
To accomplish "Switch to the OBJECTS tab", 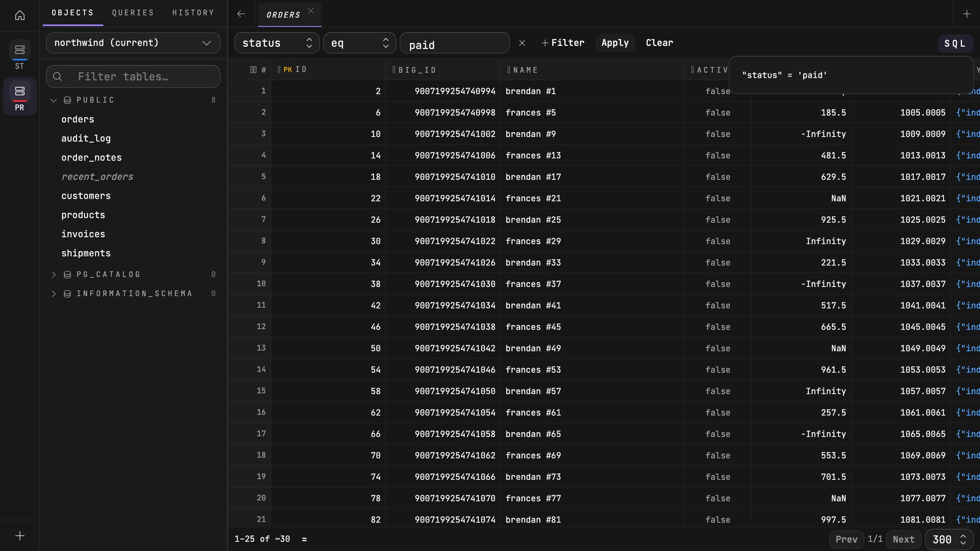I will [73, 13].
